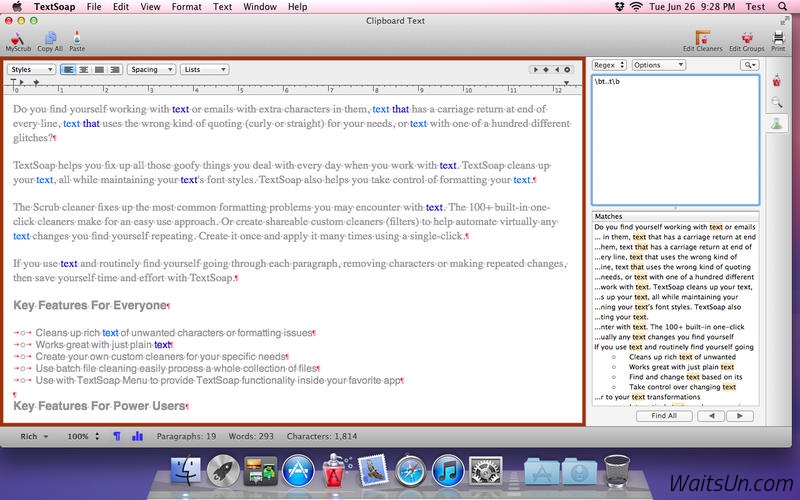Image resolution: width=800 pixels, height=500 pixels.
Task: Click the "Words: 293" status entry
Action: tap(251, 436)
